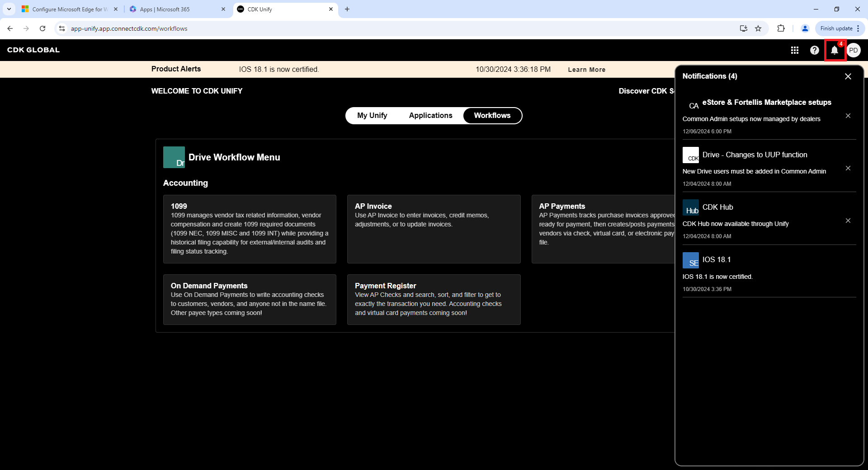Click the Drive Workflow Menu Dr icon
868x470 pixels.
pyautogui.click(x=174, y=157)
